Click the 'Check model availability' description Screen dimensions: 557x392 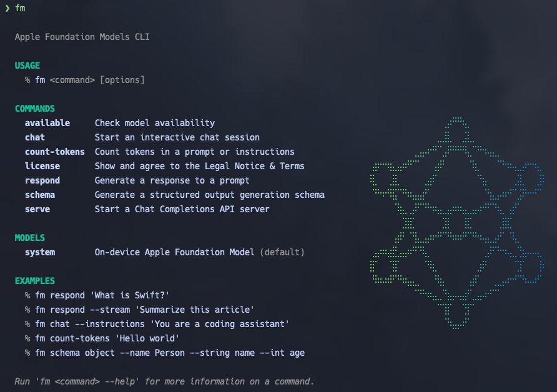[154, 123]
